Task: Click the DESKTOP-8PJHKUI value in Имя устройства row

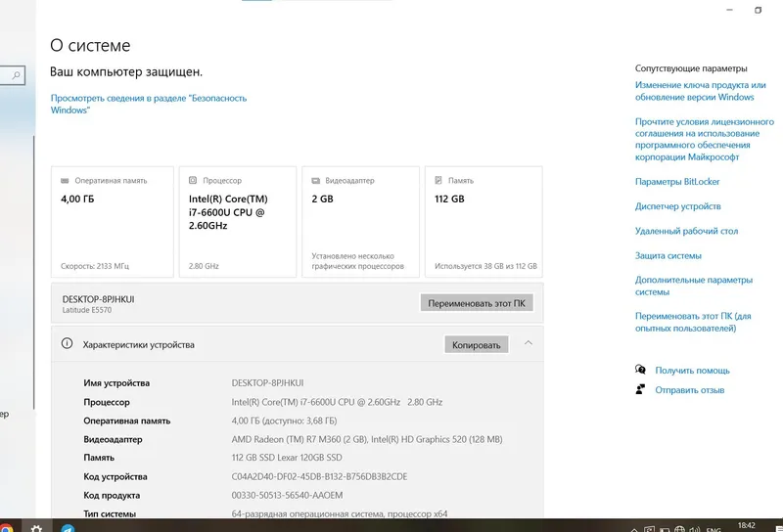Action: tap(267, 382)
